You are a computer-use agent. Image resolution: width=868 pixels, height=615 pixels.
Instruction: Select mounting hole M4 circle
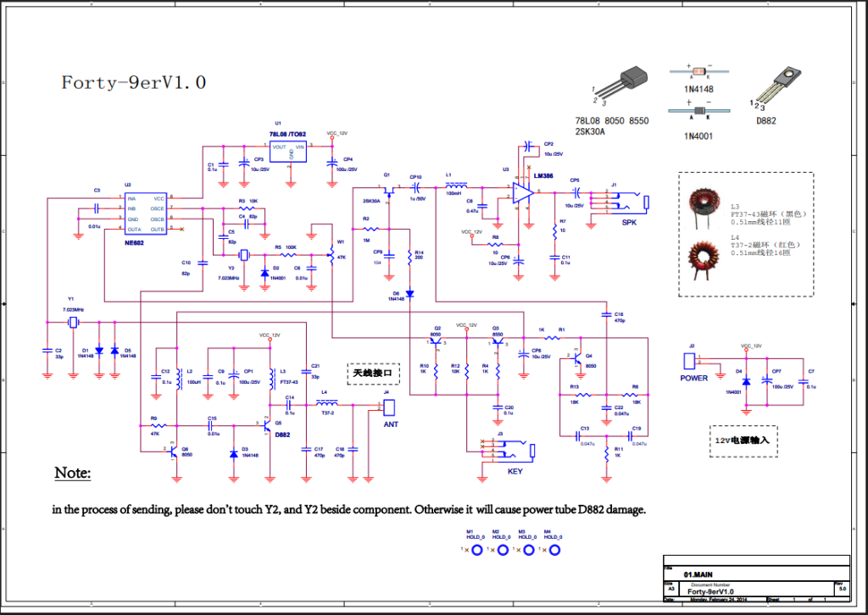tap(554, 551)
